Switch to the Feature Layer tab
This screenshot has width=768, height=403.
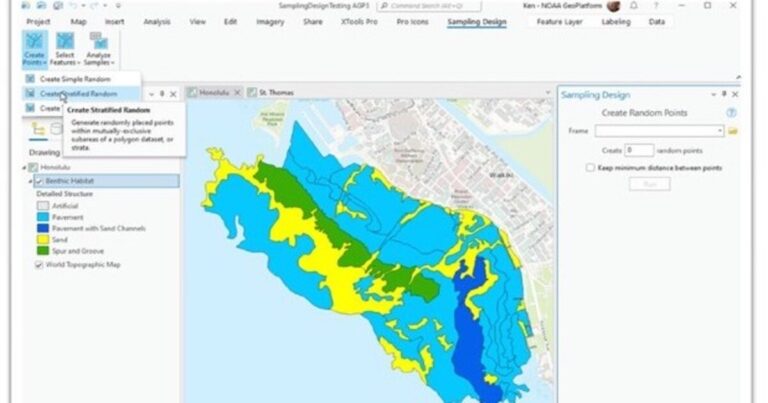(x=559, y=22)
